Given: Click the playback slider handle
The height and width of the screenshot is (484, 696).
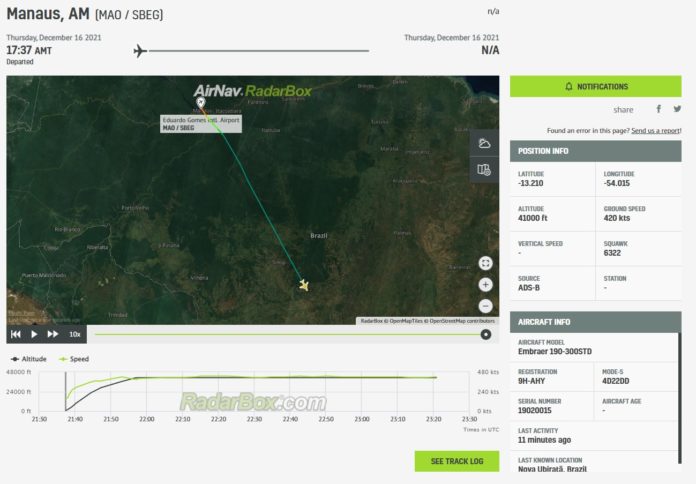Looking at the screenshot, I should click(x=486, y=334).
